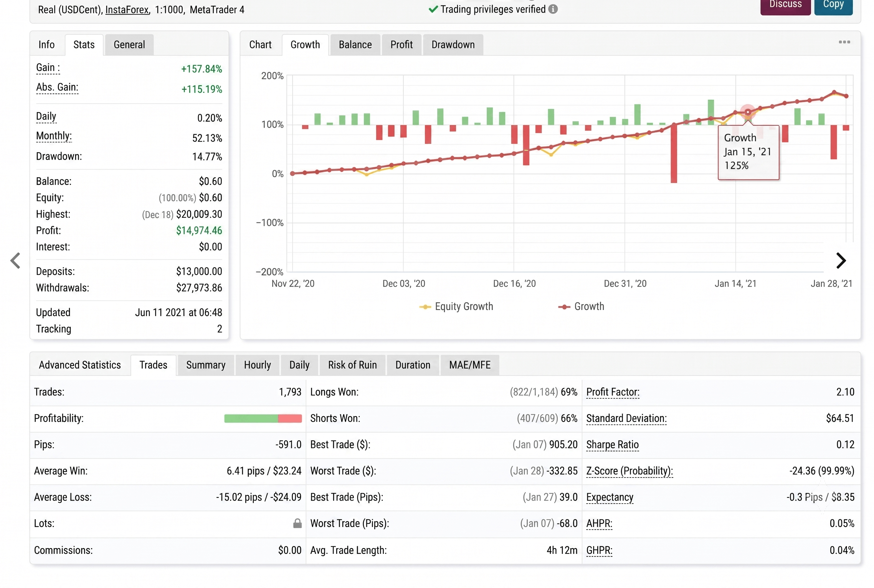Click the Daily label in Stats

46,117
